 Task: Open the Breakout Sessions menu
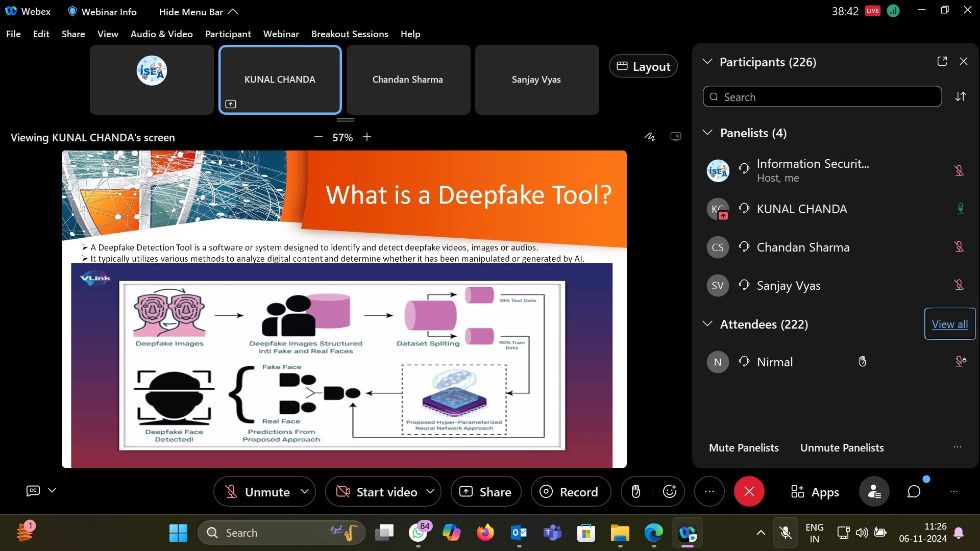[350, 34]
